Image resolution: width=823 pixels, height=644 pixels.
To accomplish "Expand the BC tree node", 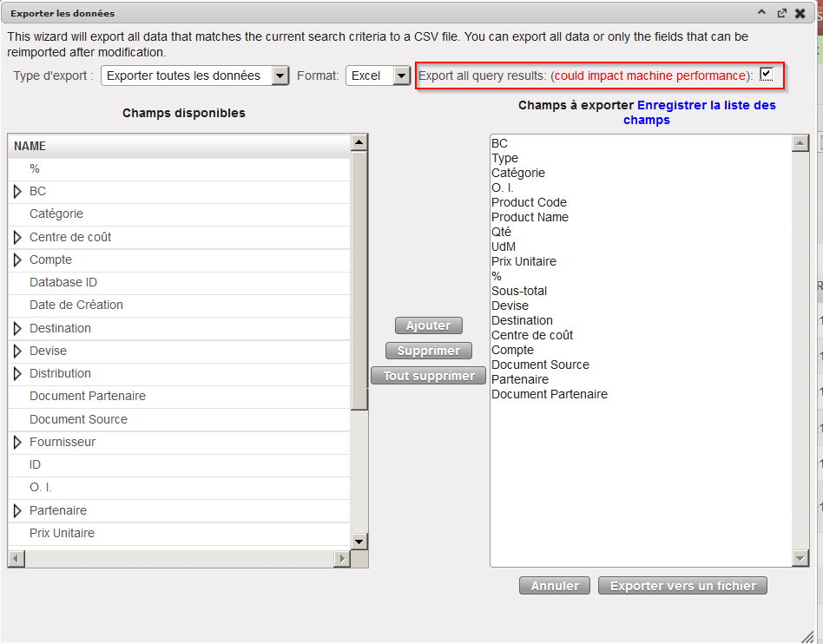I will tap(17, 191).
